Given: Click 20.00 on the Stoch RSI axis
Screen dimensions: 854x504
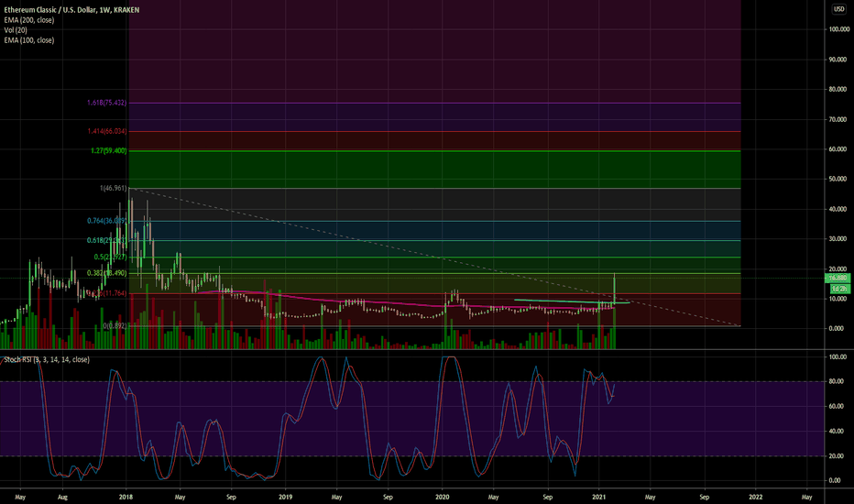Looking at the screenshot, I should 838,456.
